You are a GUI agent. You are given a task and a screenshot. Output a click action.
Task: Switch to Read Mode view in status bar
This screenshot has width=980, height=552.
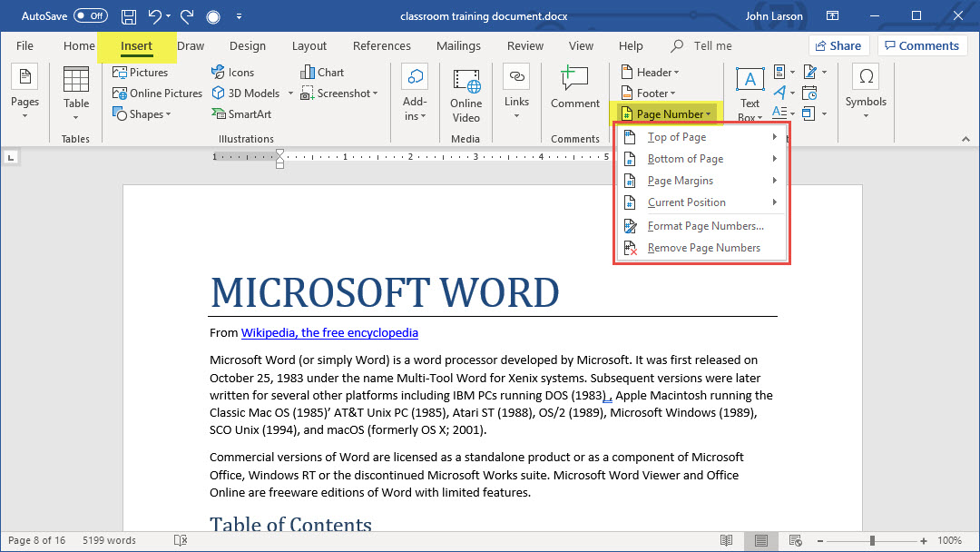tap(726, 540)
